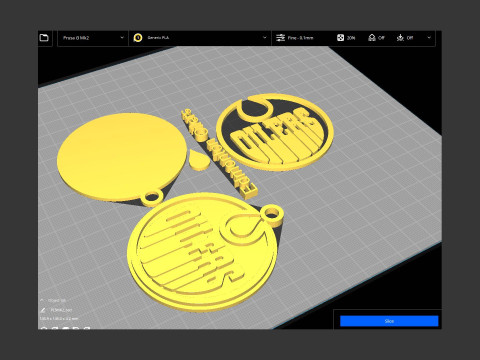480x360 pixels.
Task: Click the support Off icon
Action: click(372, 38)
